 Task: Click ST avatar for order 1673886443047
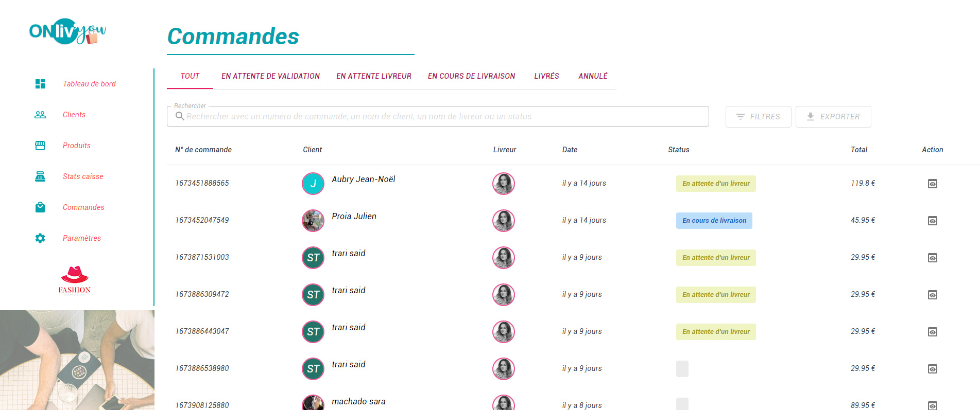pos(313,332)
